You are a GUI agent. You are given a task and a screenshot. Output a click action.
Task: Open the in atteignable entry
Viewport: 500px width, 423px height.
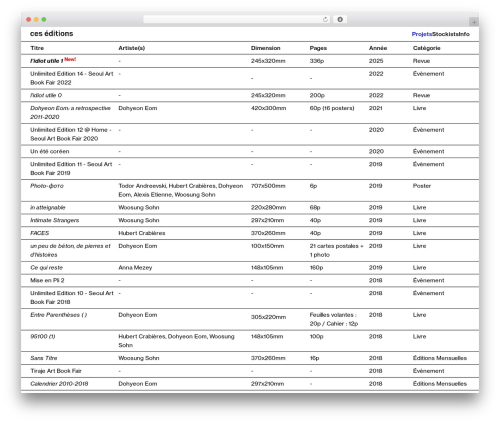pyautogui.click(x=48, y=207)
